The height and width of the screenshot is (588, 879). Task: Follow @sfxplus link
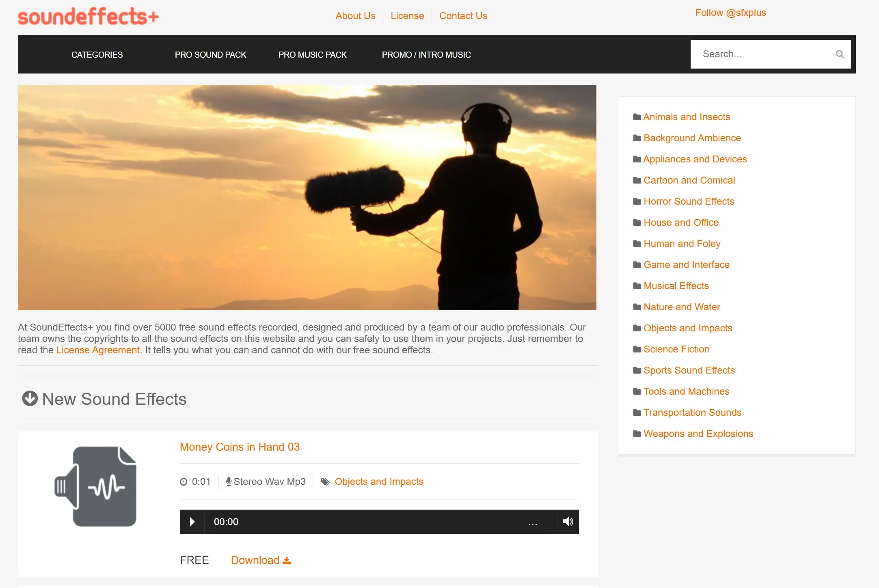coord(730,13)
